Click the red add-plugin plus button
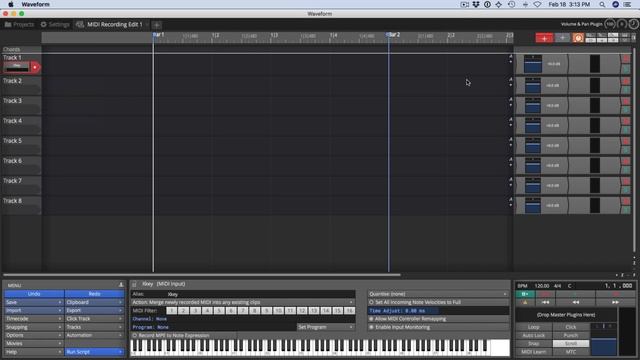 coord(544,38)
